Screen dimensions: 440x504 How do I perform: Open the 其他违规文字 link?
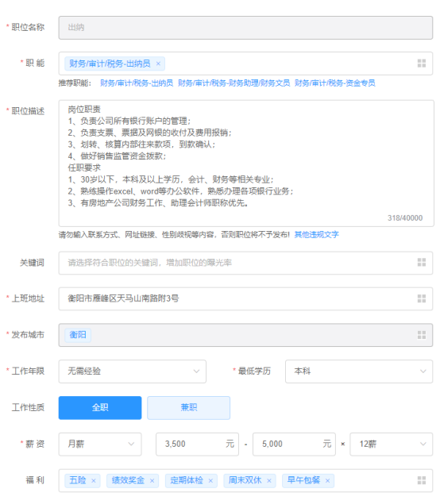316,235
